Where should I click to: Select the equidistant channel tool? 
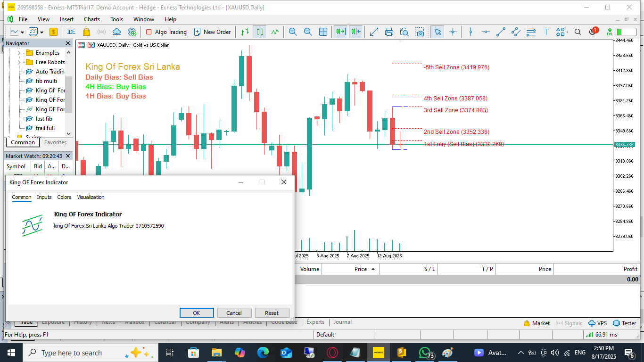point(516,32)
